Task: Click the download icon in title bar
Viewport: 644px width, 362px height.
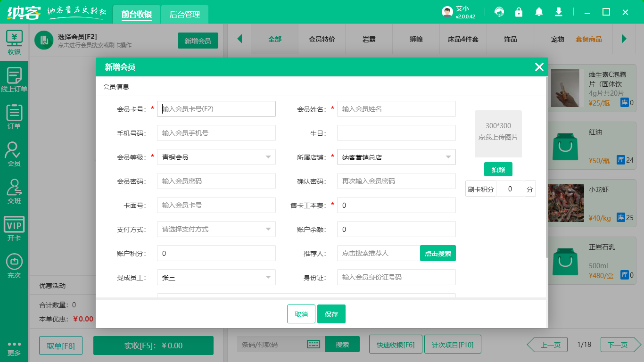Action: pos(559,12)
